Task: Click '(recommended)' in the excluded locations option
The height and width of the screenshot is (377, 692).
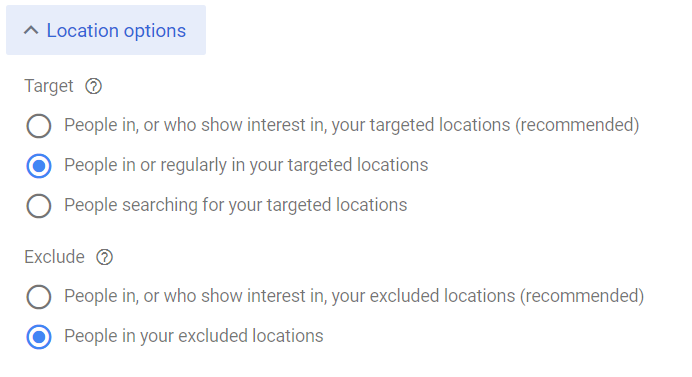Action: click(x=582, y=296)
